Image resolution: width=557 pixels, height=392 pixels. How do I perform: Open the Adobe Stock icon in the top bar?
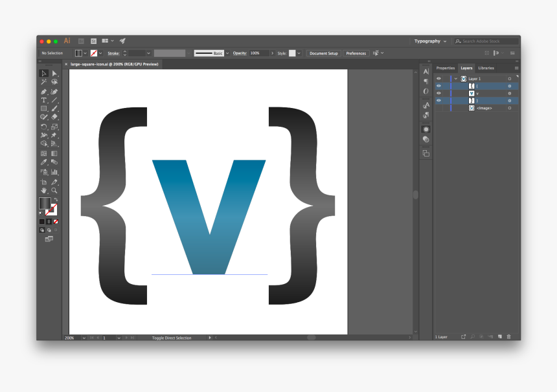pos(93,41)
